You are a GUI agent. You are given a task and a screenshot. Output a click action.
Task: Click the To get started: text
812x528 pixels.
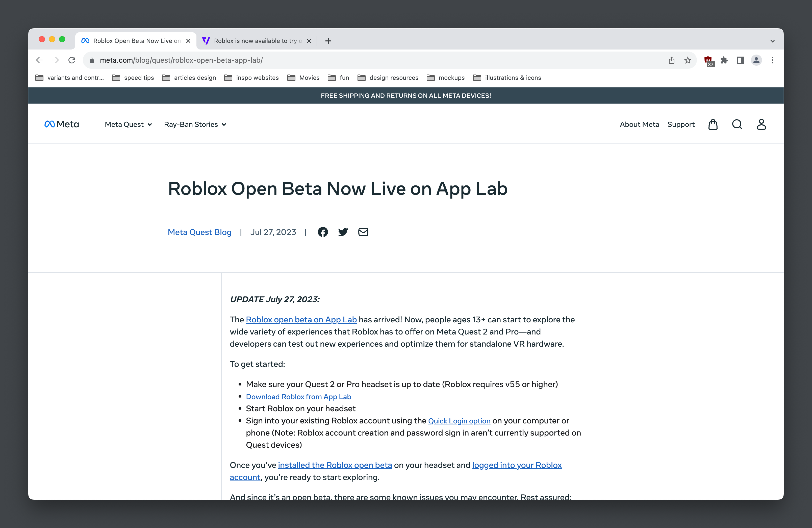(x=257, y=364)
